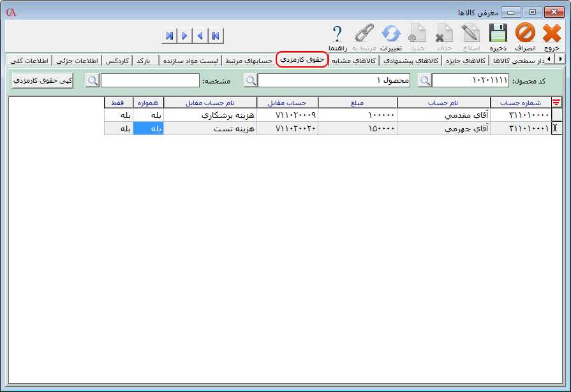
Task: Click the اصلاح (Edit) pencil icon
Action: (x=471, y=33)
